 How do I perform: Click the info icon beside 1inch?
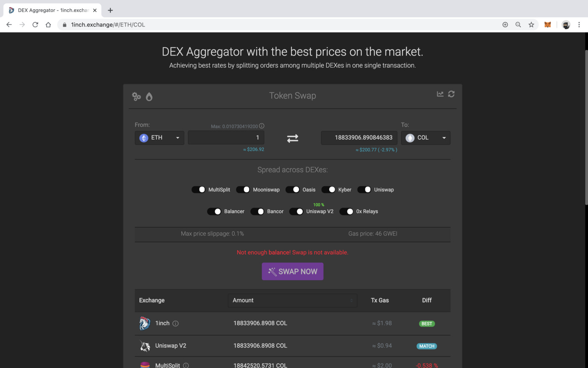(176, 323)
